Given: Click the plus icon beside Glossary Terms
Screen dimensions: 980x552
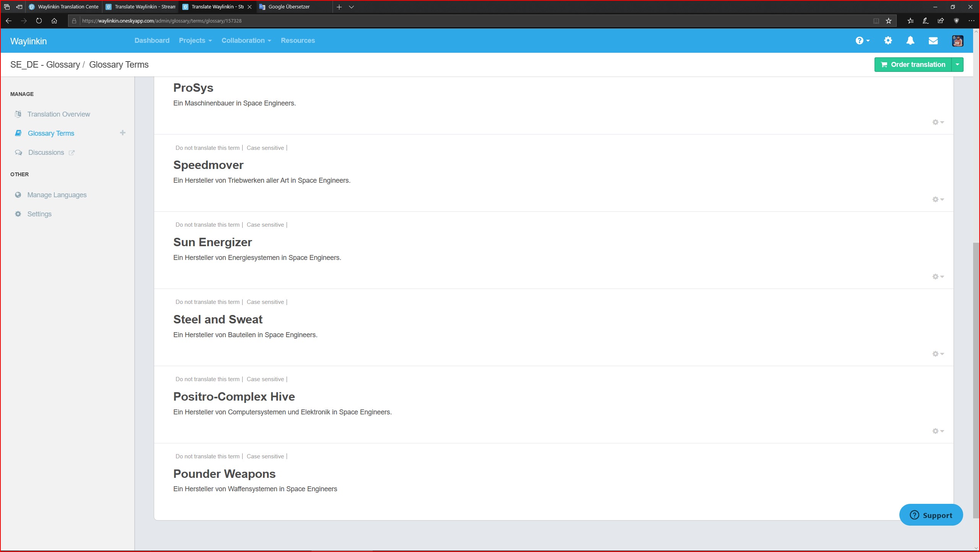Looking at the screenshot, I should pos(122,133).
